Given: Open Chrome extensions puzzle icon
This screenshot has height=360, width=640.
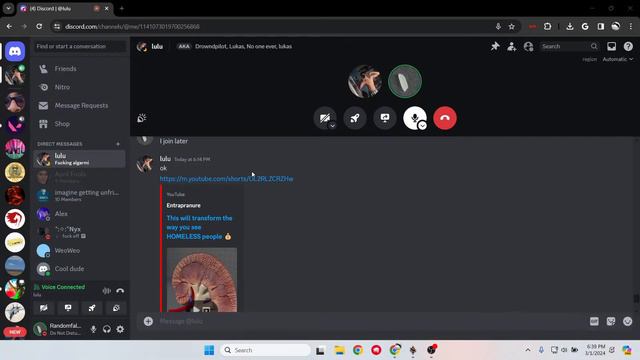Looking at the screenshot, I should click(547, 27).
